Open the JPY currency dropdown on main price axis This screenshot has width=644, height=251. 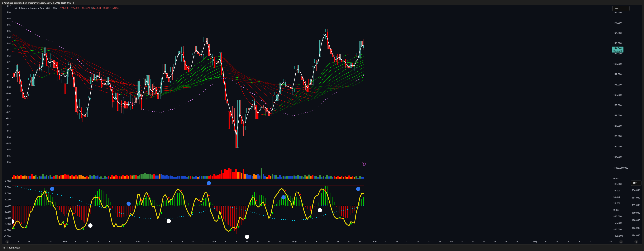(621, 8)
